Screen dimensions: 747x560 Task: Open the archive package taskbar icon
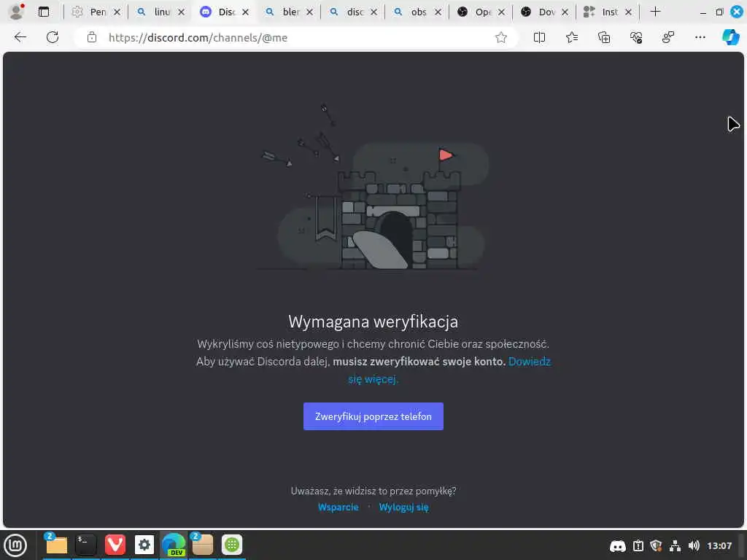203,545
